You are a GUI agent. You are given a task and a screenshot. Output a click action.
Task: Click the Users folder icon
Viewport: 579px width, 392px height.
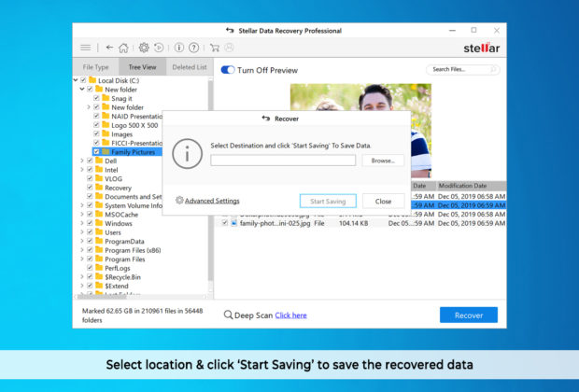coord(99,231)
